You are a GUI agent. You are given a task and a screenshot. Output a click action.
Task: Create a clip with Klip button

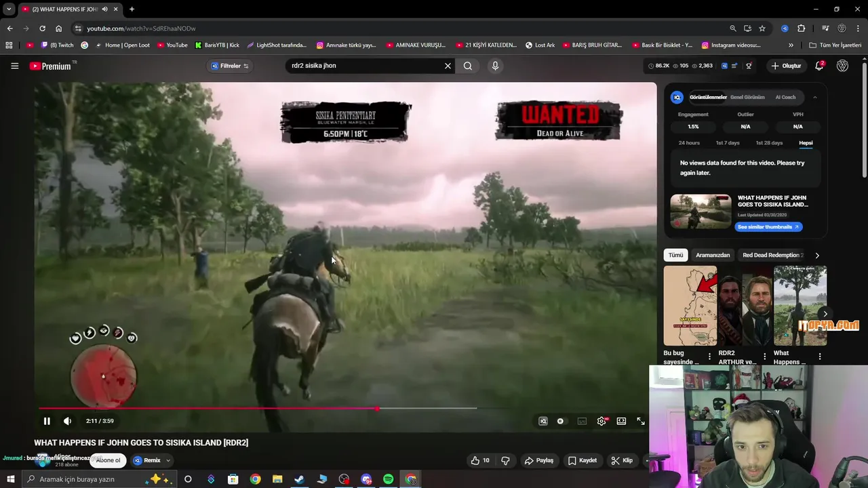point(622,460)
